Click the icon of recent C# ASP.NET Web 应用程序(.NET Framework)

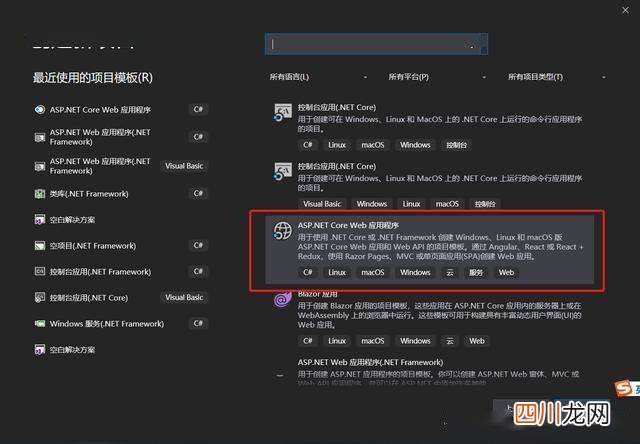(x=40, y=138)
